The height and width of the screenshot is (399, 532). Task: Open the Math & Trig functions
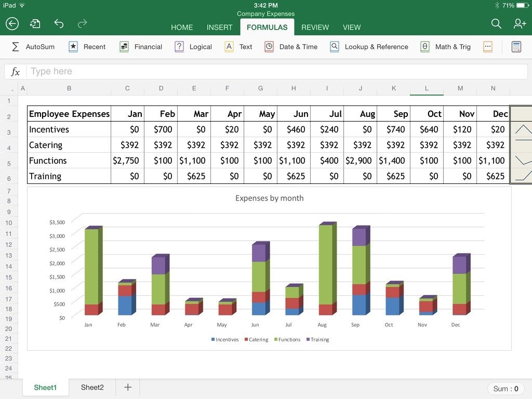coord(425,46)
